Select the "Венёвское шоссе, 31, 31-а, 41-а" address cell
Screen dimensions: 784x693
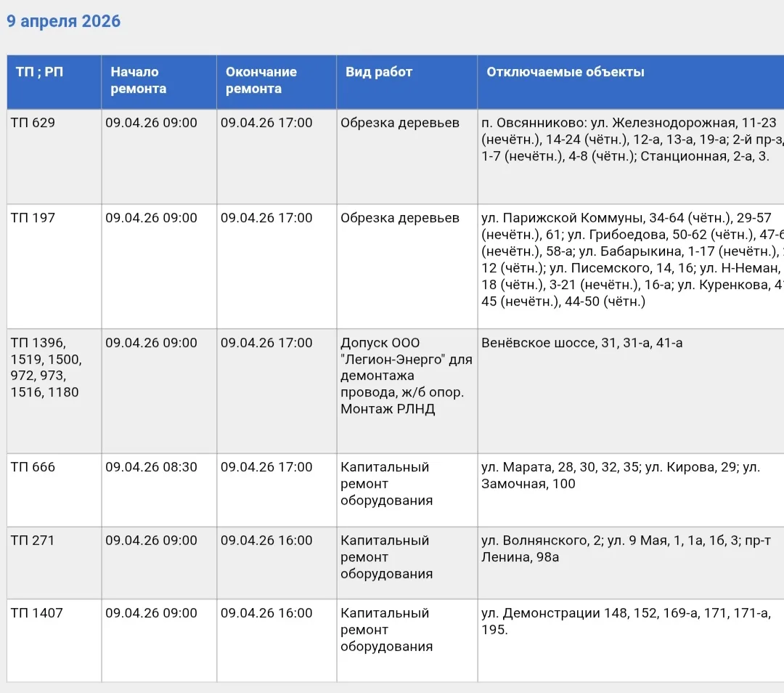click(x=581, y=343)
